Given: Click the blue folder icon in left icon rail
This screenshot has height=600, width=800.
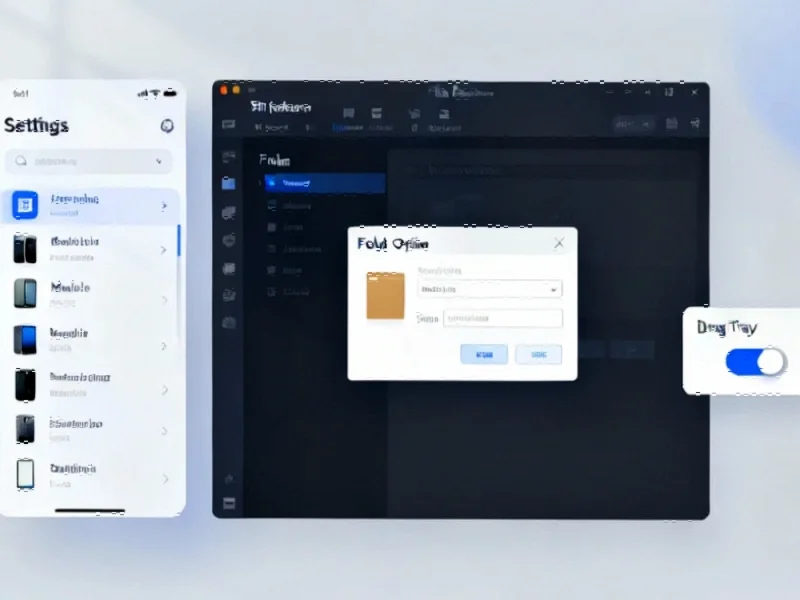Looking at the screenshot, I should point(229,183).
